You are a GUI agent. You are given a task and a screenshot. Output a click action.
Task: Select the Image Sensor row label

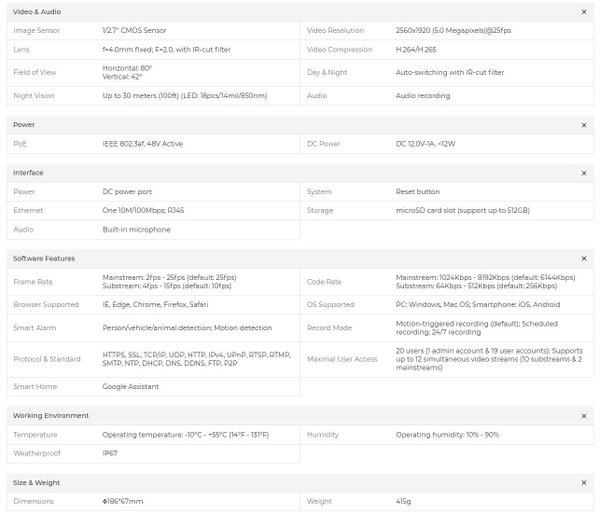pyautogui.click(x=38, y=31)
